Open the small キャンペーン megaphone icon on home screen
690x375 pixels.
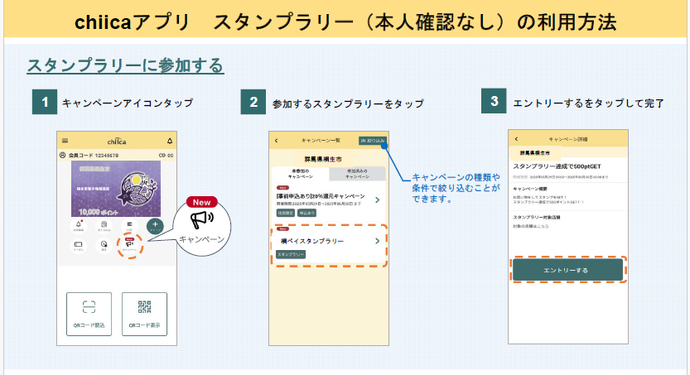(x=130, y=245)
